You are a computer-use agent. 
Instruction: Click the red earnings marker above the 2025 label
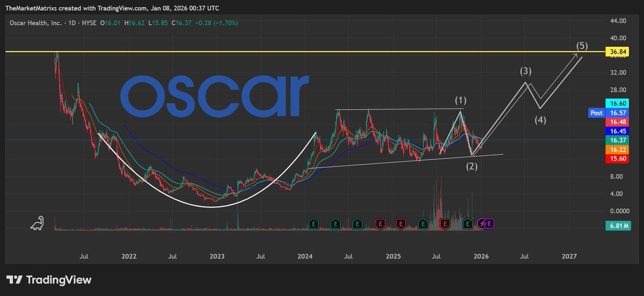tap(401, 223)
